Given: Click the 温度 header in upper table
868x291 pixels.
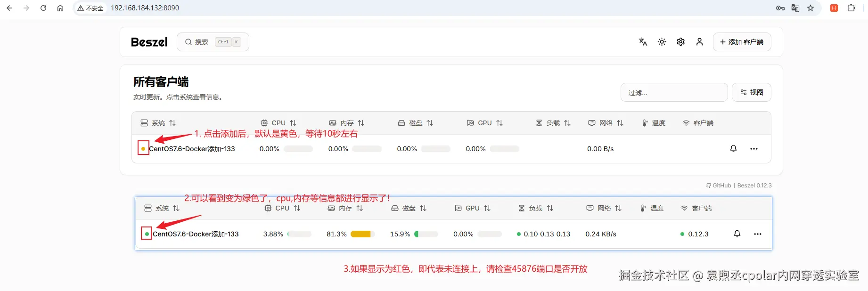Looking at the screenshot, I should coord(654,123).
